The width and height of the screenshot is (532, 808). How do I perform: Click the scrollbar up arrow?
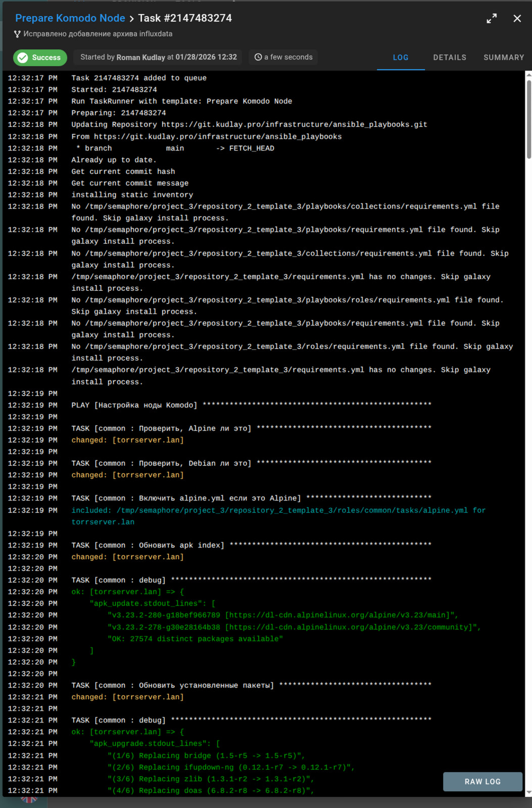point(528,75)
